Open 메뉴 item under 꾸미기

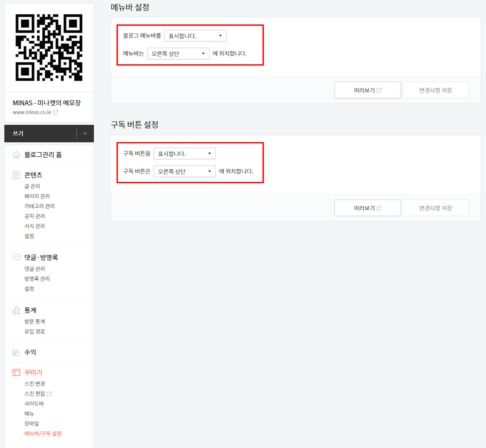pos(29,414)
